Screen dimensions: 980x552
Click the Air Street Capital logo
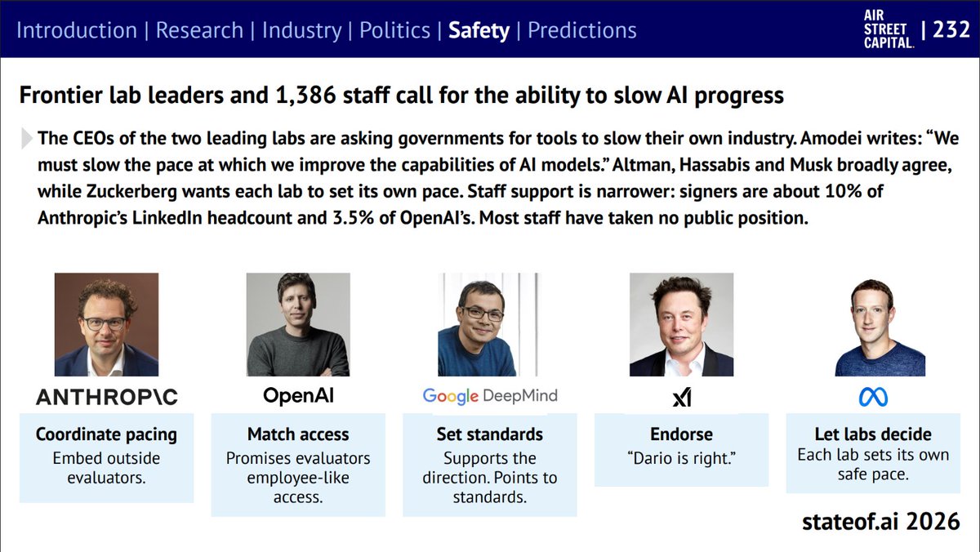pyautogui.click(x=889, y=29)
